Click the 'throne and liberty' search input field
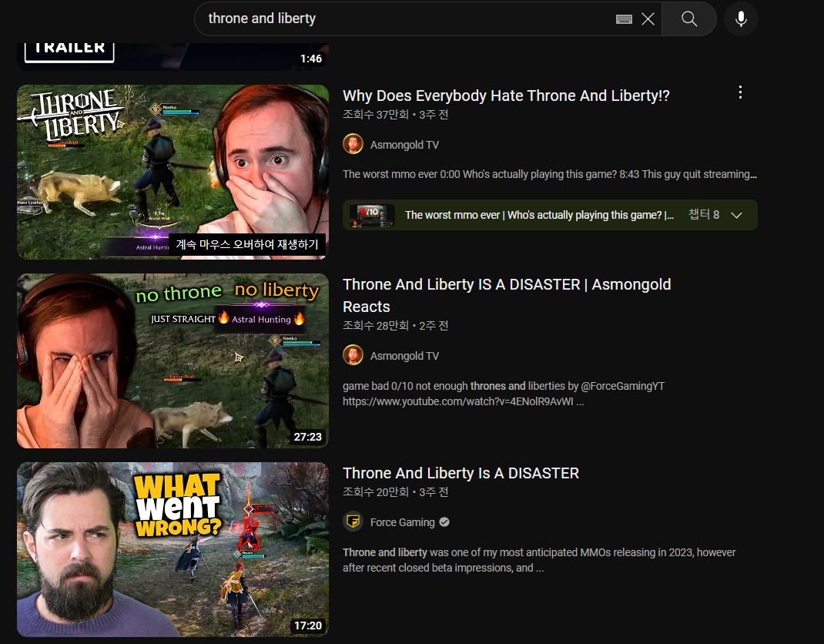The width and height of the screenshot is (824, 644). (x=400, y=18)
